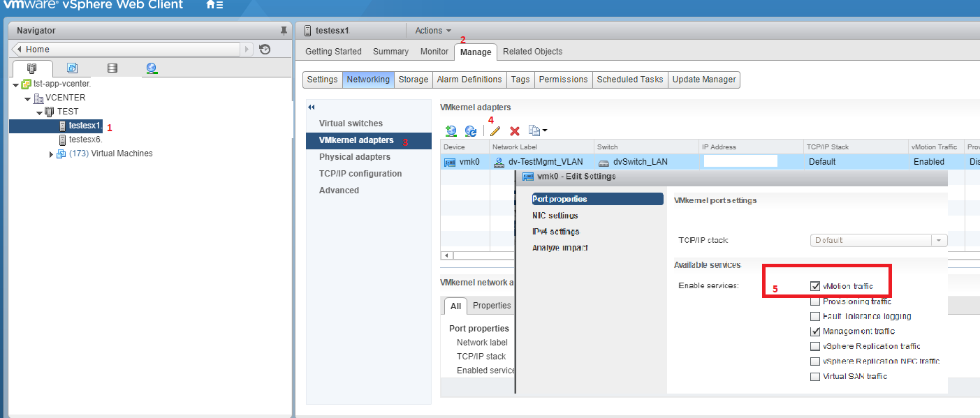This screenshot has height=418, width=980.
Task: Click the tst-app-vcenter server icon
Action: point(26,84)
